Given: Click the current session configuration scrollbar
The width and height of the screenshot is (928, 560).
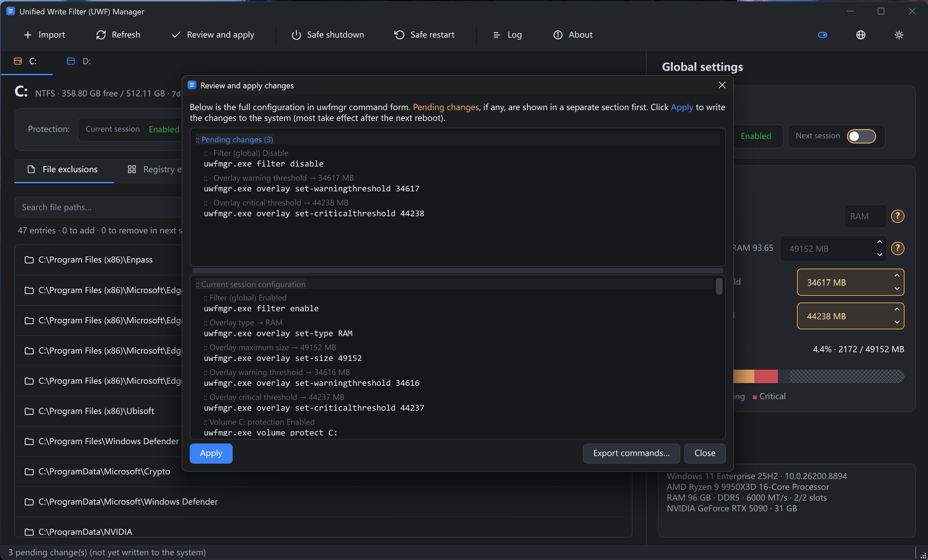Looking at the screenshot, I should (718, 286).
